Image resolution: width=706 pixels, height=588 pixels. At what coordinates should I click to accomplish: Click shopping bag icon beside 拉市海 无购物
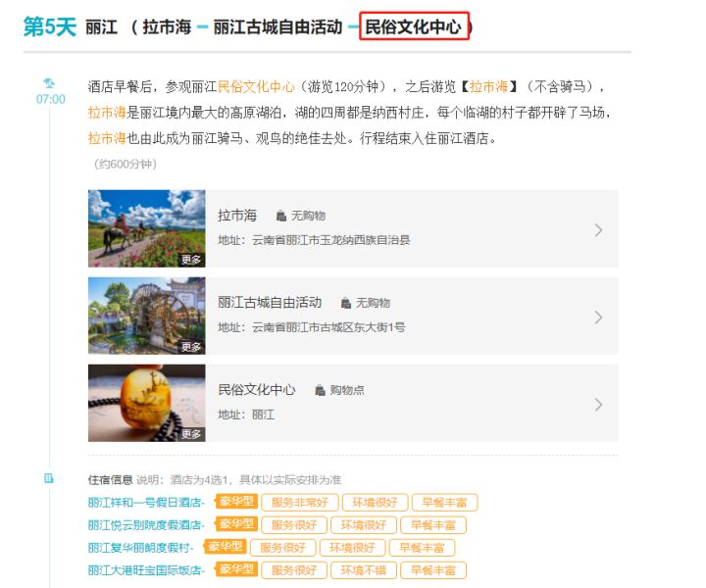click(x=280, y=216)
